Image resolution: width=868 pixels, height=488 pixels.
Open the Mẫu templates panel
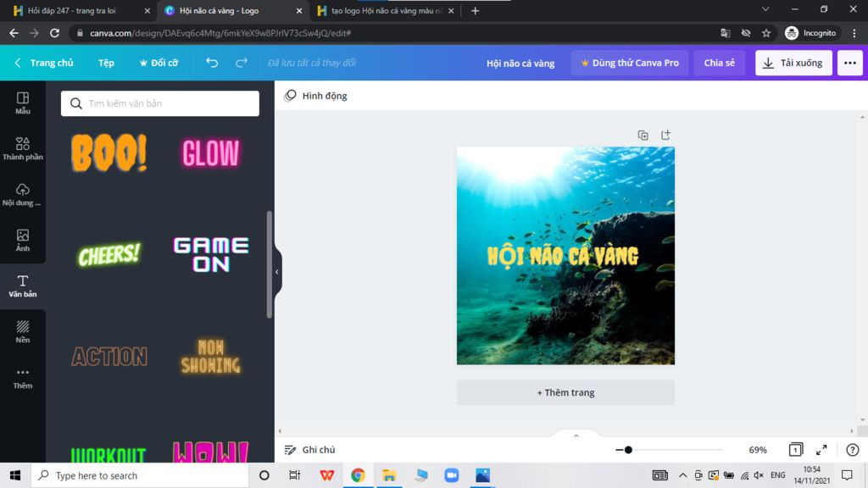coord(23,103)
